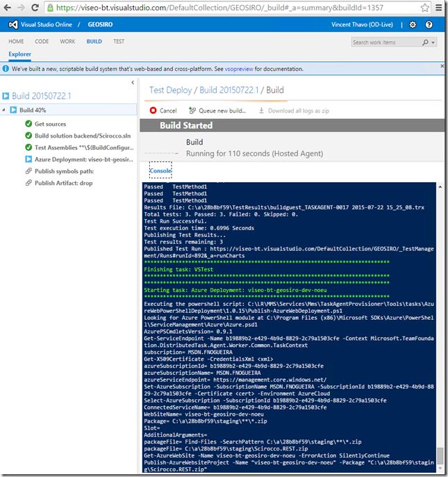Click the 'Test Run Successful.' console line
Screen dimensions: 448x477
[175, 221]
